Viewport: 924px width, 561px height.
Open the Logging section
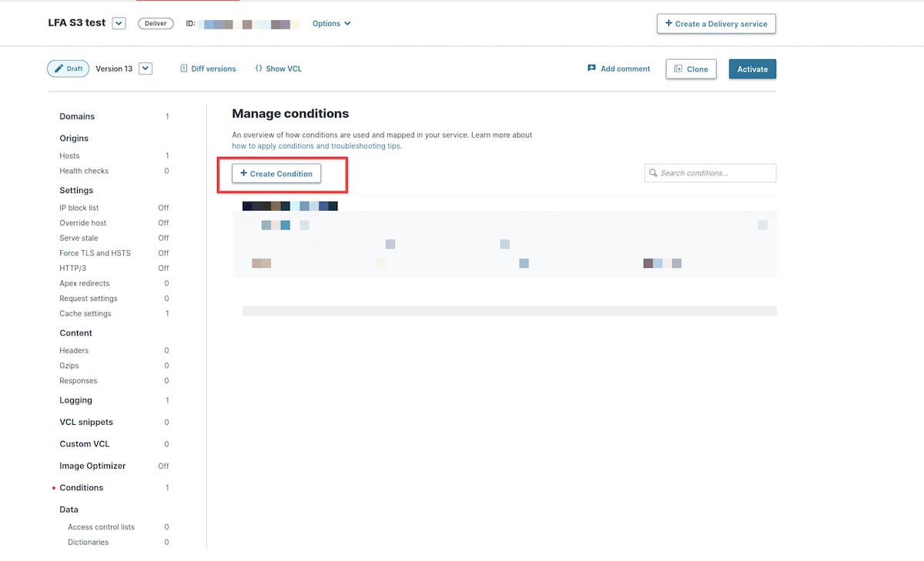tap(75, 400)
